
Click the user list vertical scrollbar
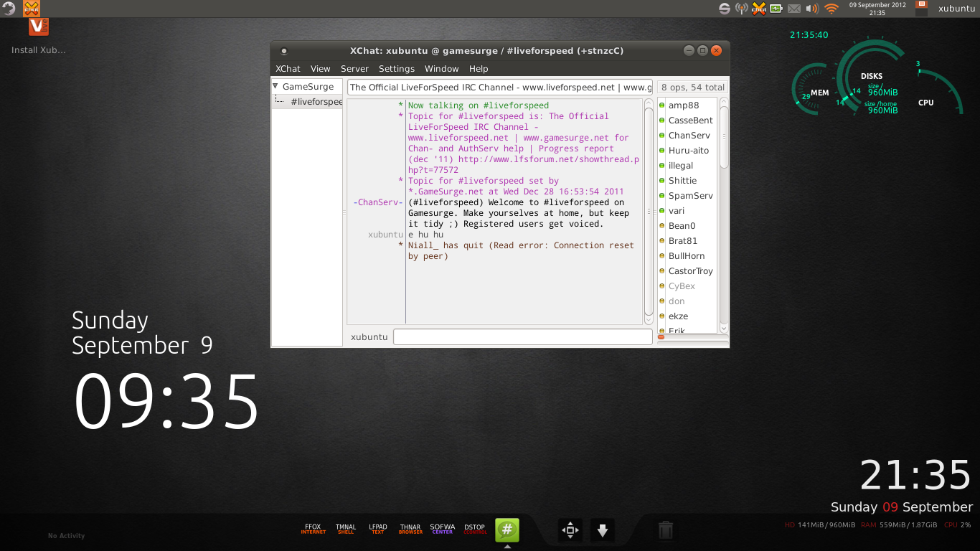click(724, 215)
